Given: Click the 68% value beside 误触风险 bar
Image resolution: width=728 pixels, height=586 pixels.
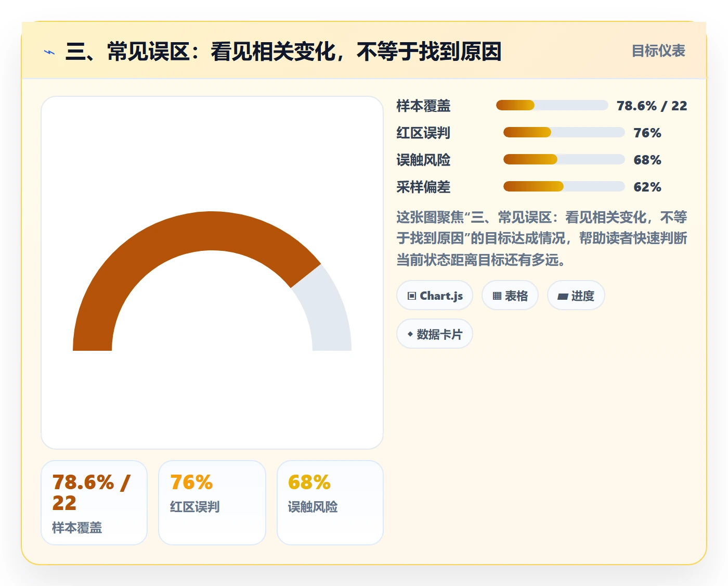Looking at the screenshot, I should pyautogui.click(x=647, y=160).
